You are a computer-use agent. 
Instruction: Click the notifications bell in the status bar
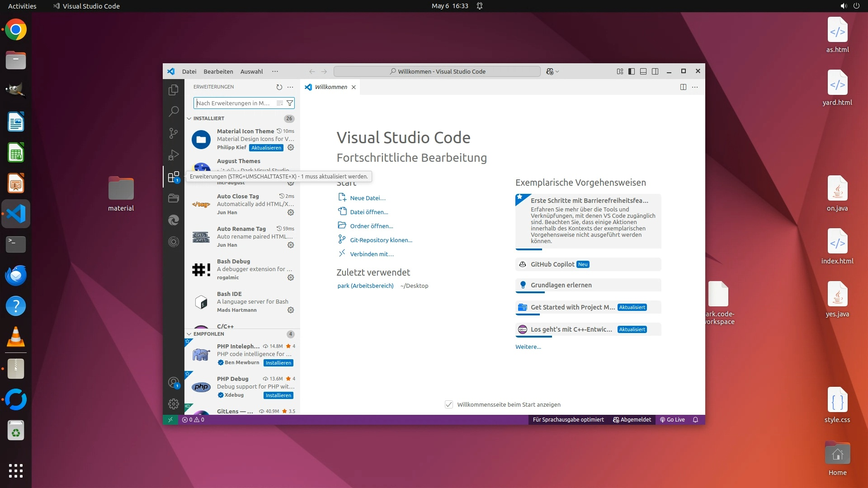coord(695,420)
